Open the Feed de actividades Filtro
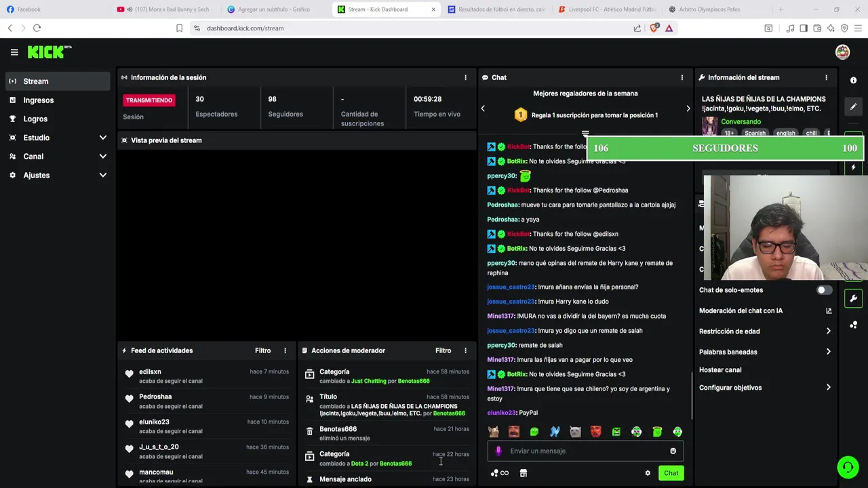The height and width of the screenshot is (488, 868). pos(262,350)
